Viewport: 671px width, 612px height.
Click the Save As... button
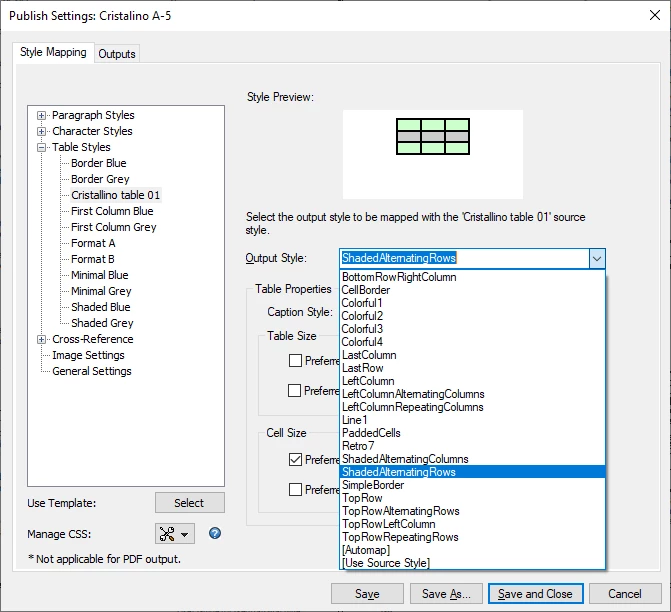446,594
